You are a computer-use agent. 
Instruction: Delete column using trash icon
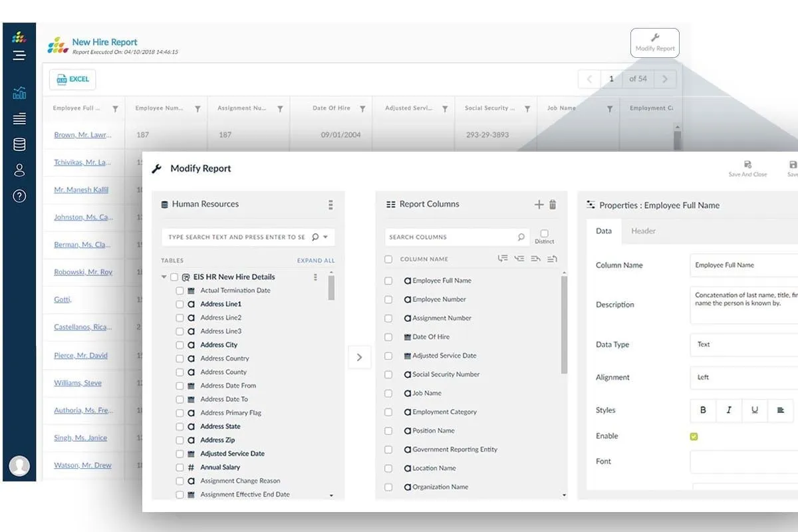(553, 205)
